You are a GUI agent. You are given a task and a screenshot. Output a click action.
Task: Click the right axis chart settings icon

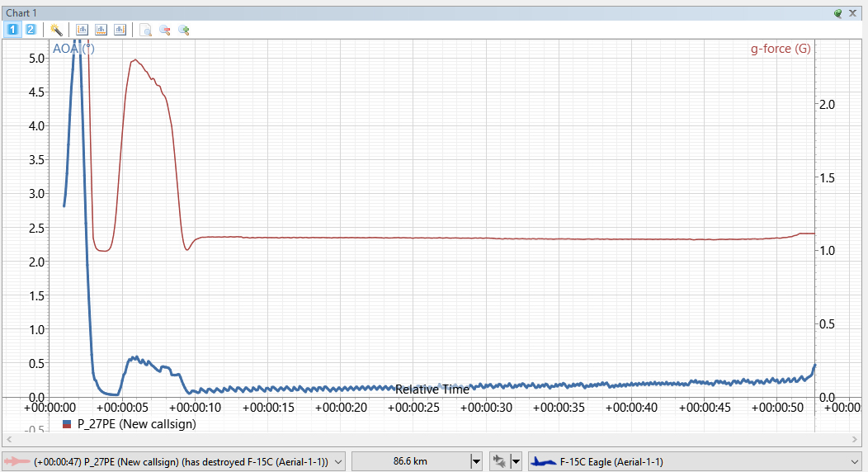(120, 30)
